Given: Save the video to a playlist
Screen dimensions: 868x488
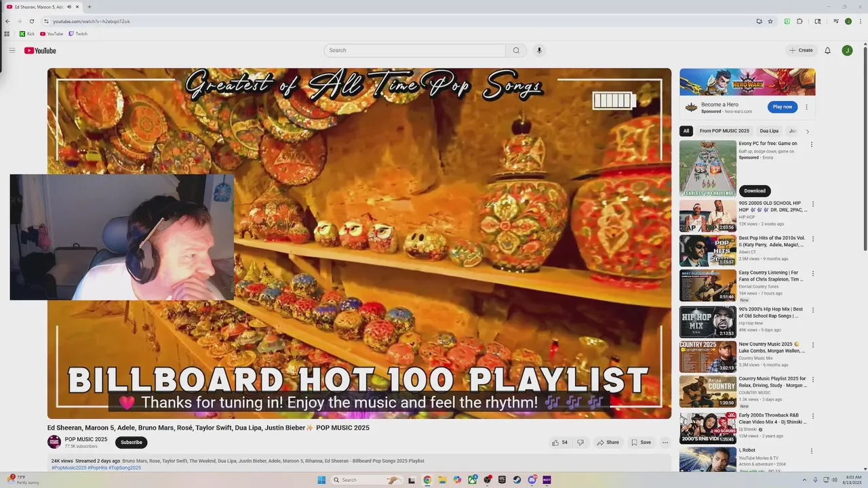Looking at the screenshot, I should point(641,443).
